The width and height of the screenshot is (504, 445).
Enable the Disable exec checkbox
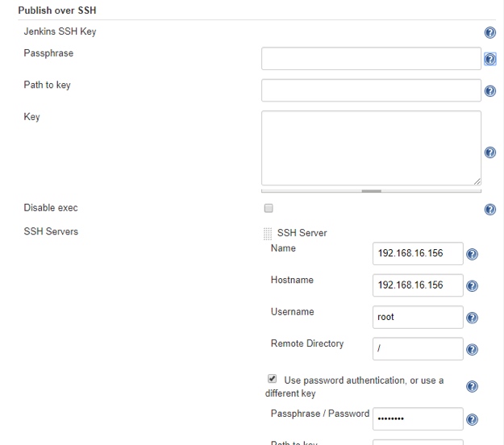[269, 208]
